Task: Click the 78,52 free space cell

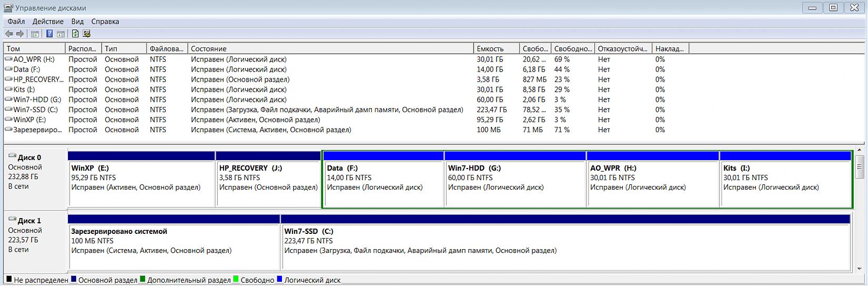Action: (x=534, y=110)
